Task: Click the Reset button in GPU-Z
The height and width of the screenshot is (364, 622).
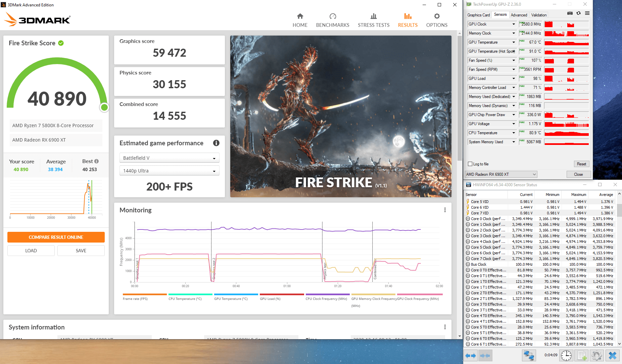Action: coord(581,164)
